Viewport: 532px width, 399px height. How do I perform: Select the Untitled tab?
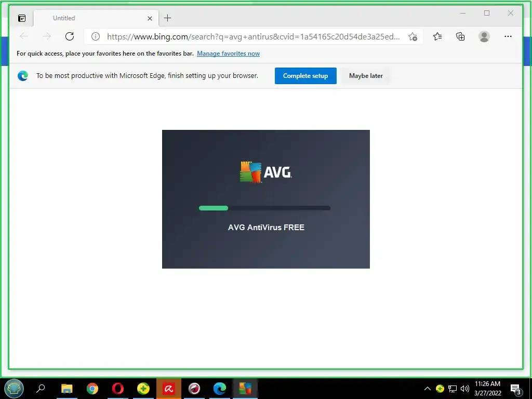pos(96,18)
